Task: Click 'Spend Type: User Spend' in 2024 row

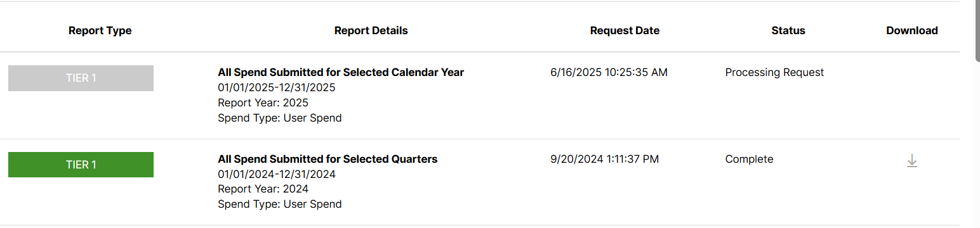Action: coord(279,204)
